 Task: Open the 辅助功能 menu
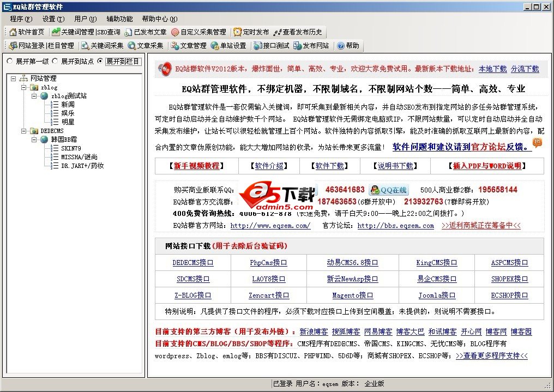119,19
